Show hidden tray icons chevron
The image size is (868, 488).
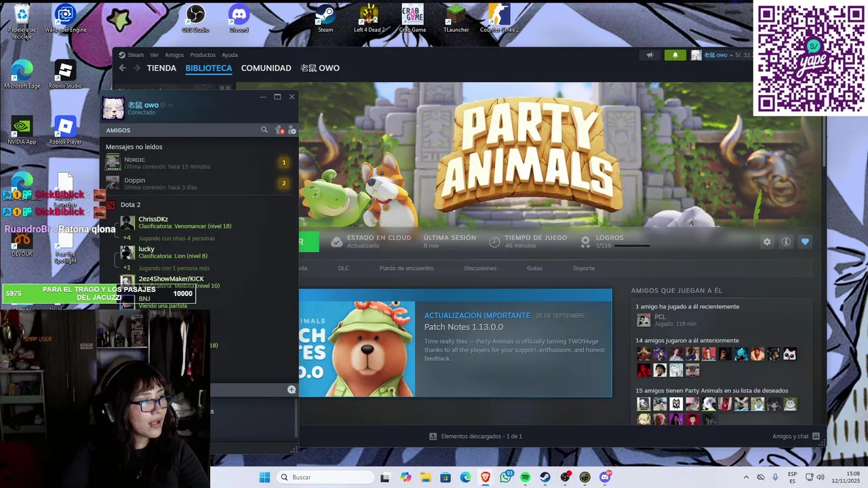(x=746, y=477)
